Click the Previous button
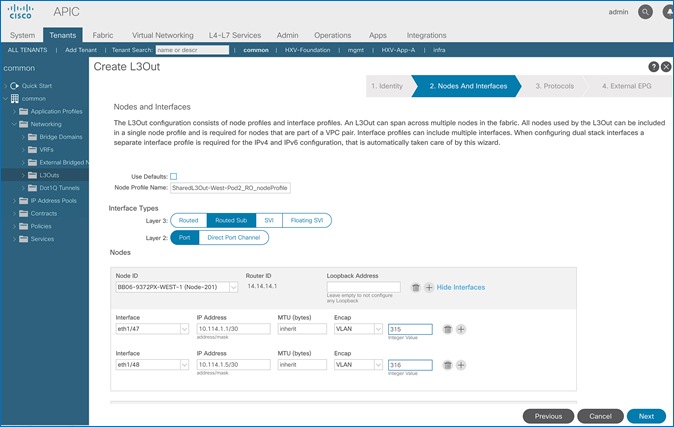This screenshot has width=674, height=427. pos(548,416)
